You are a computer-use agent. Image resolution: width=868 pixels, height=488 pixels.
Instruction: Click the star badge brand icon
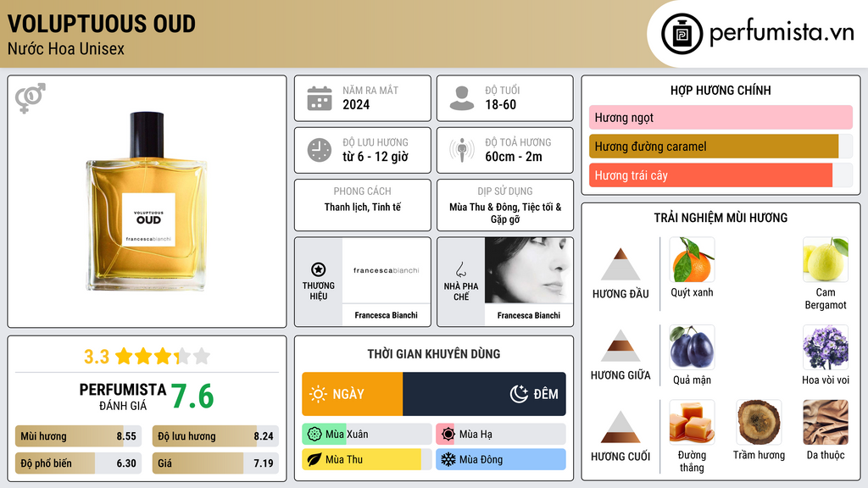(x=319, y=269)
